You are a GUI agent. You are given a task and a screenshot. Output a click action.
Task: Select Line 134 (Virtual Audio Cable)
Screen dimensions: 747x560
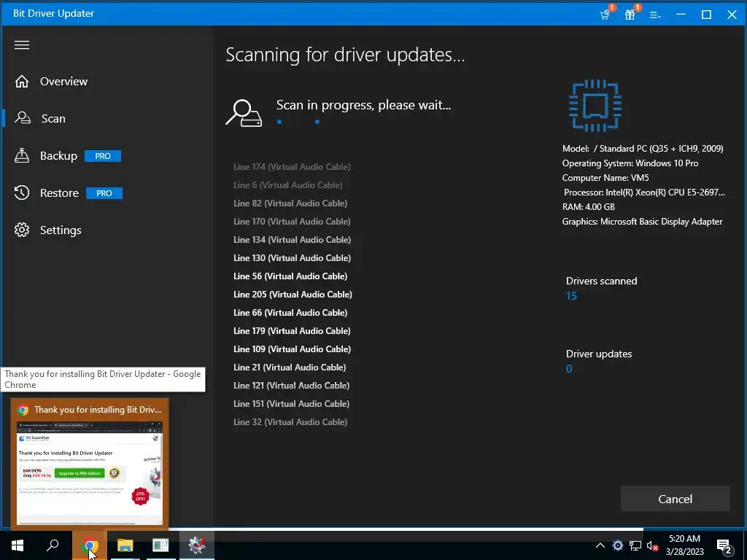click(292, 239)
